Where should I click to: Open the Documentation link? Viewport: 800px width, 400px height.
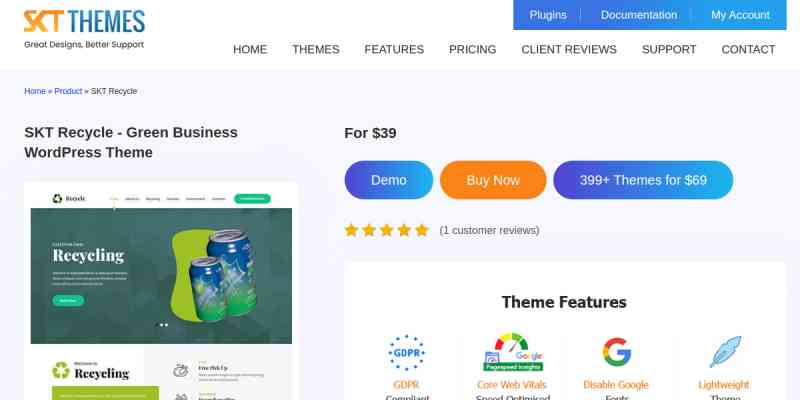(639, 15)
